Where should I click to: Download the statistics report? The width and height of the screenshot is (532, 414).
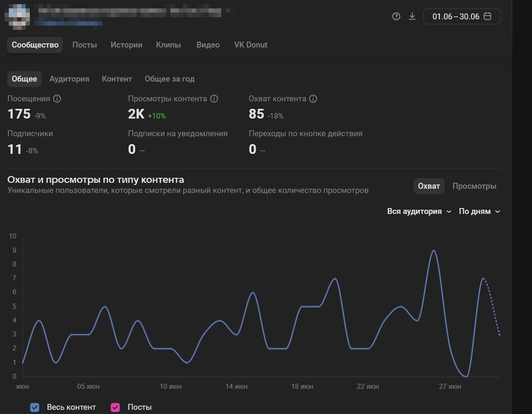point(412,16)
